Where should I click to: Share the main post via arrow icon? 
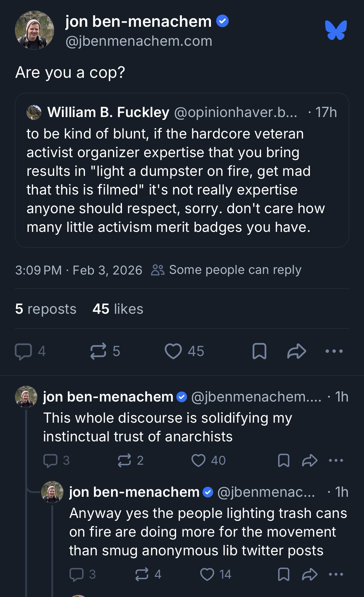click(x=296, y=351)
